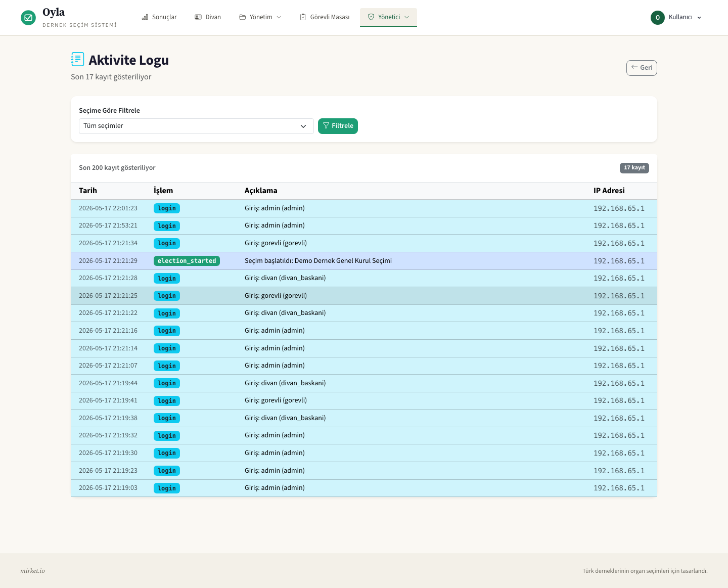Image resolution: width=728 pixels, height=588 pixels.
Task: Open the Görevli Masası page
Action: pos(325,17)
